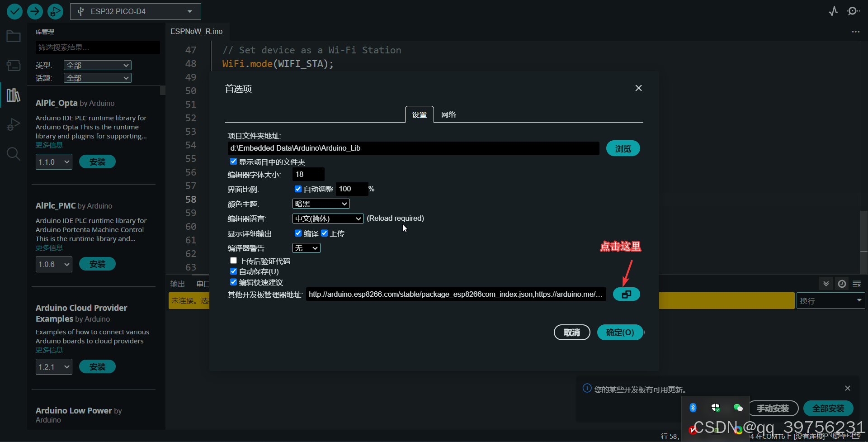Toggle verbose output 编译 checkbox
868x442 pixels.
[x=298, y=233]
